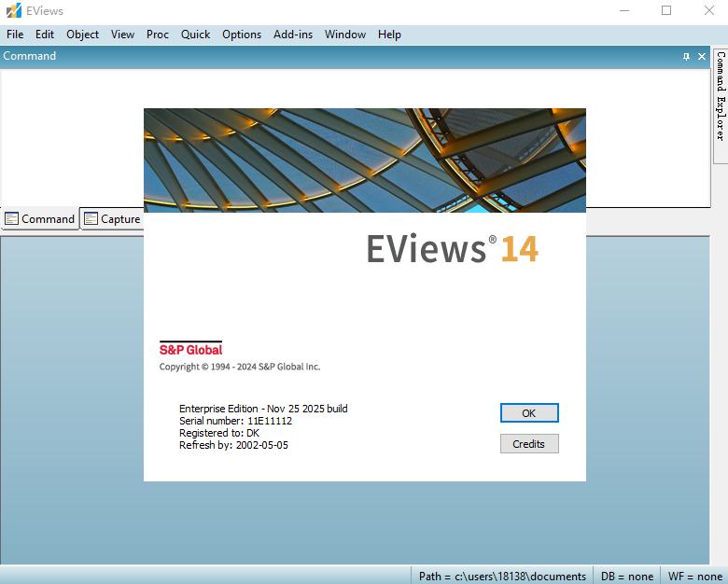Image resolution: width=728 pixels, height=584 pixels.
Task: Click the EViews 14 splash title
Action: 453,249
